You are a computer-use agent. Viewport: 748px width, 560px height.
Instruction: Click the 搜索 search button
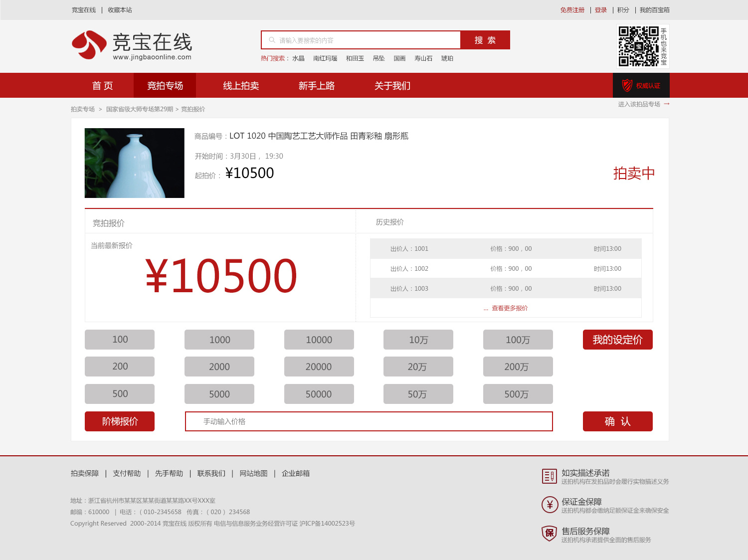[x=484, y=40]
